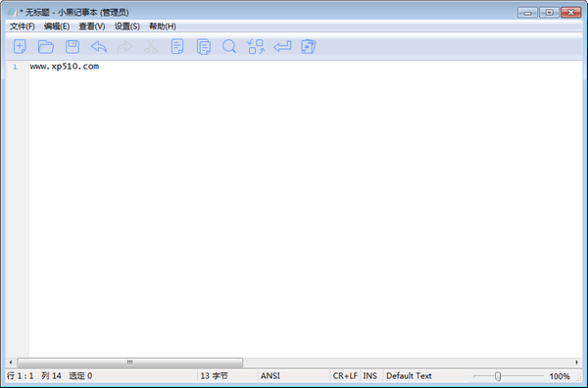Save document with floppy disk icon
588x388 pixels.
pos(73,46)
